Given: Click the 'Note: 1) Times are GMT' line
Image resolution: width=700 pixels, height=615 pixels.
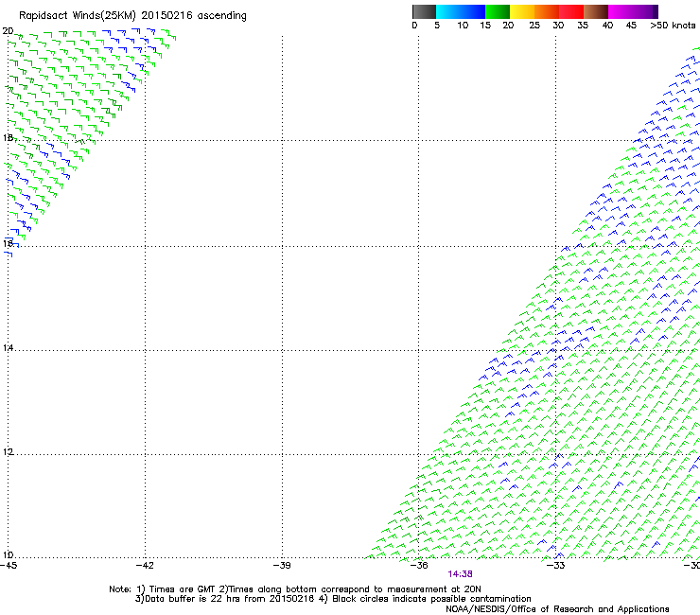Looking at the screenshot, I should coord(294,589).
